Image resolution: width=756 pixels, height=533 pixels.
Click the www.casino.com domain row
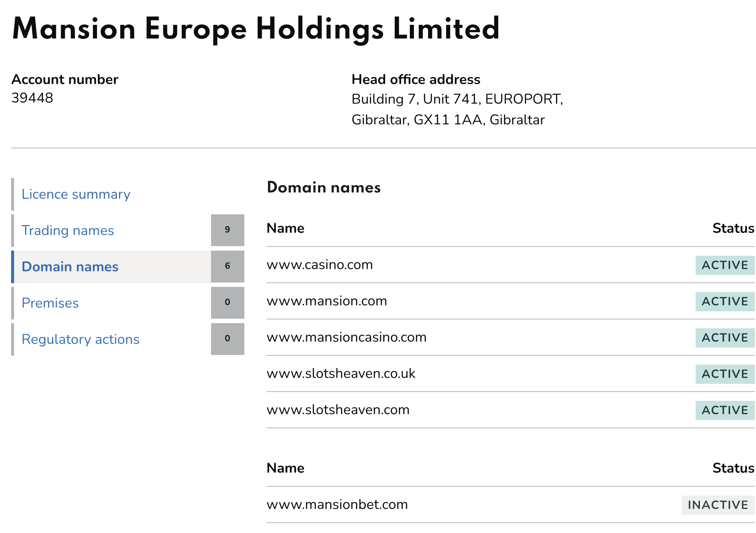tap(320, 265)
